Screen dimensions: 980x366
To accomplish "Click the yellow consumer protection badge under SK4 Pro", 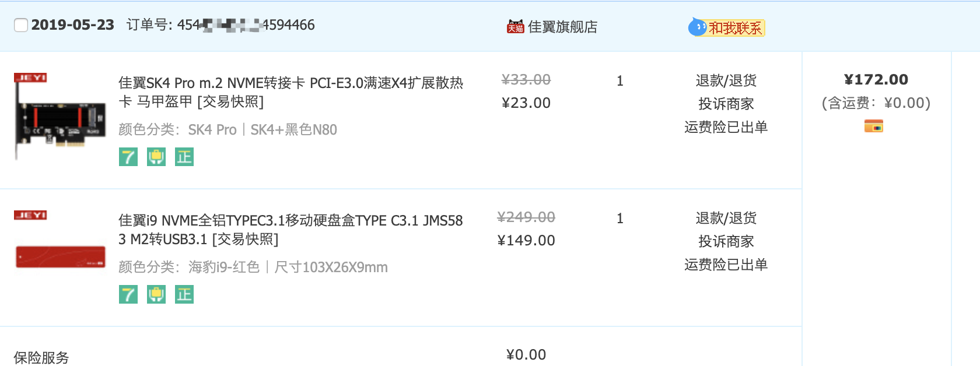I will click(156, 157).
